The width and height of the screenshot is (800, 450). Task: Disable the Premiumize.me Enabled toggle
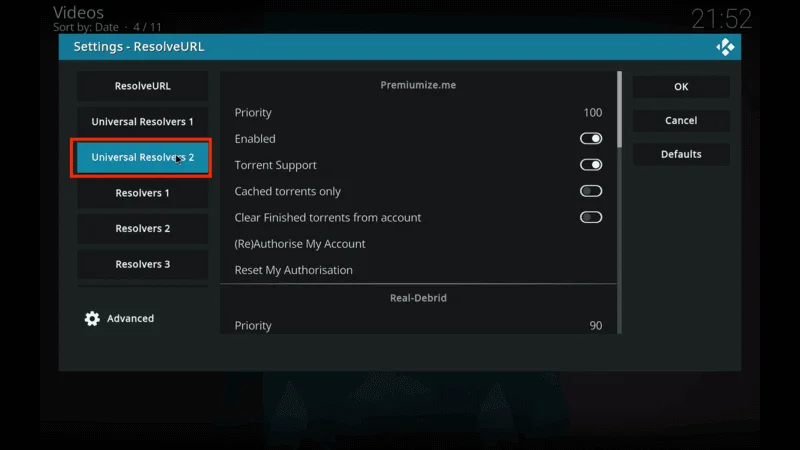click(591, 138)
